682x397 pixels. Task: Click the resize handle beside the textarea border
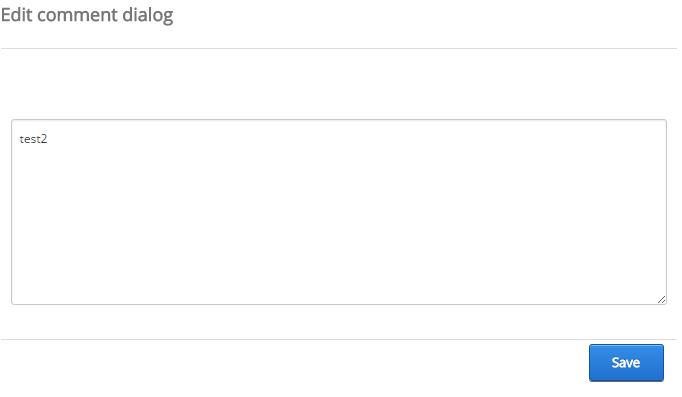[x=661, y=299]
